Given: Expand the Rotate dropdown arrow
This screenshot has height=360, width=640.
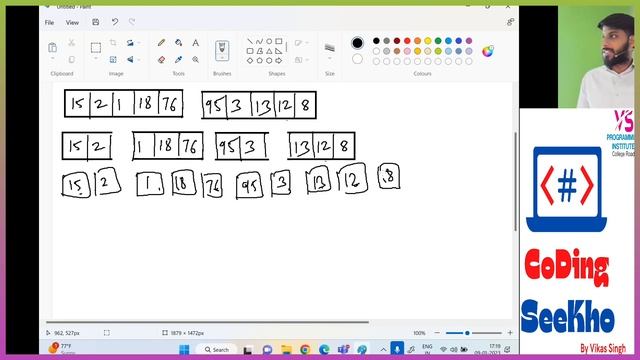Looking at the screenshot, I should [x=139, y=42].
